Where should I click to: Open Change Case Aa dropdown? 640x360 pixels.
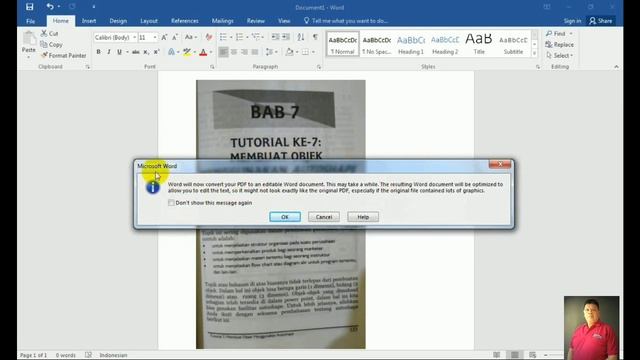[x=191, y=37]
